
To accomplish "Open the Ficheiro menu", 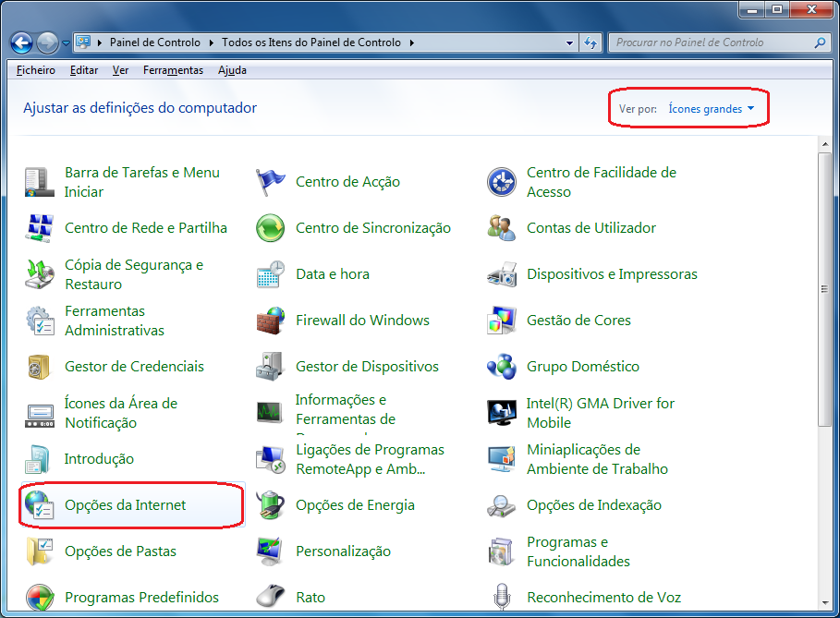I will pyautogui.click(x=36, y=70).
